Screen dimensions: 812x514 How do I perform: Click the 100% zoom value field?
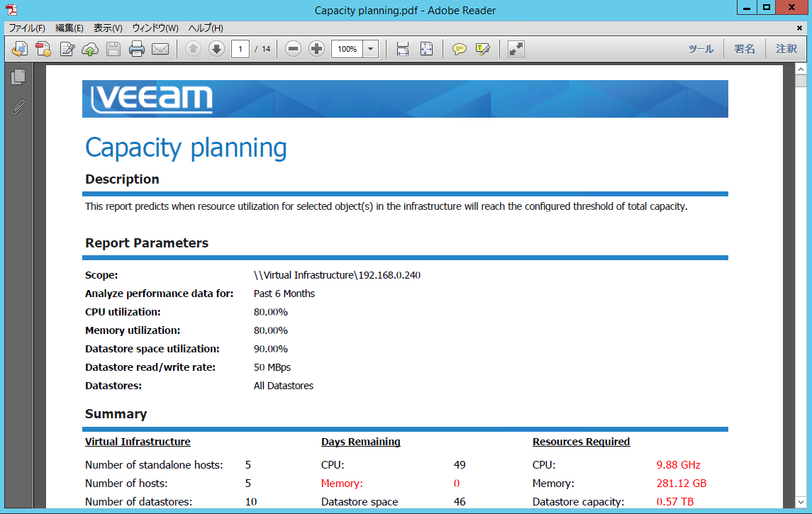347,49
